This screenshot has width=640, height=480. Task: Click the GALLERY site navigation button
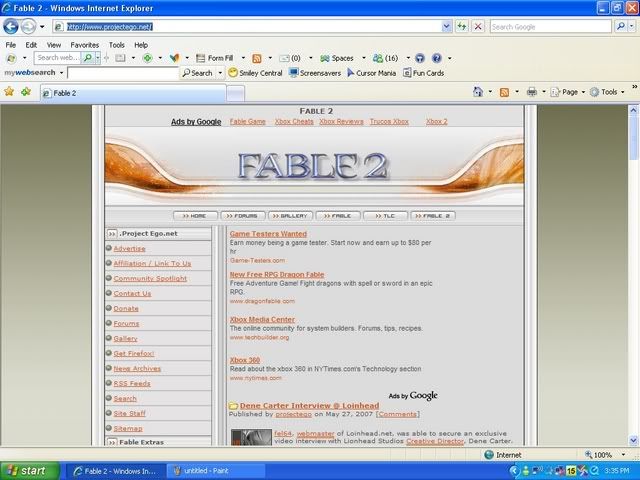(291, 216)
